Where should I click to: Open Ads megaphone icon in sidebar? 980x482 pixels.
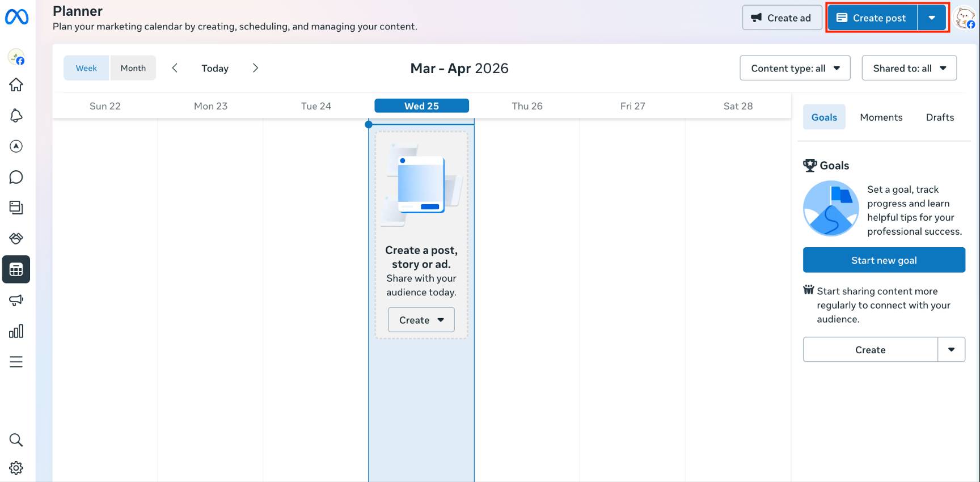16,300
